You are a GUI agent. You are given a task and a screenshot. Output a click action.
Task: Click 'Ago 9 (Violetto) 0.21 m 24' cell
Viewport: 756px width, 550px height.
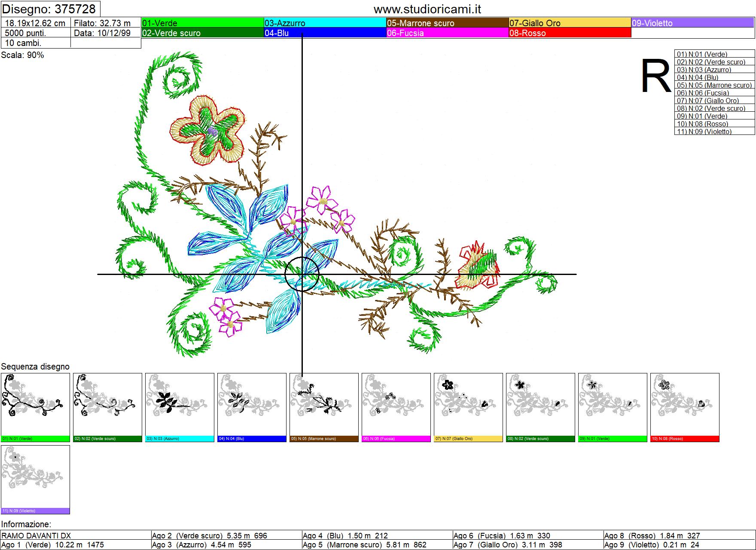pyautogui.click(x=679, y=545)
